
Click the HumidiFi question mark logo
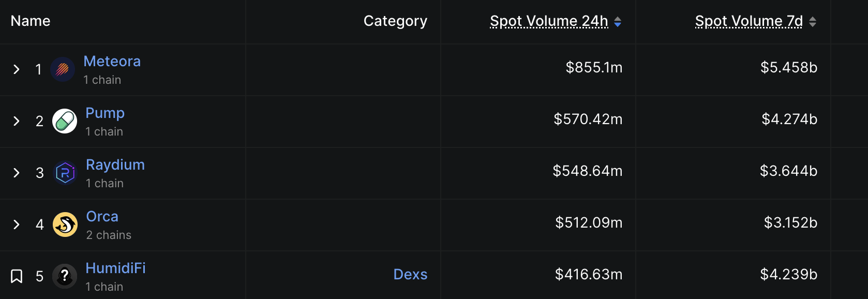pyautogui.click(x=65, y=276)
